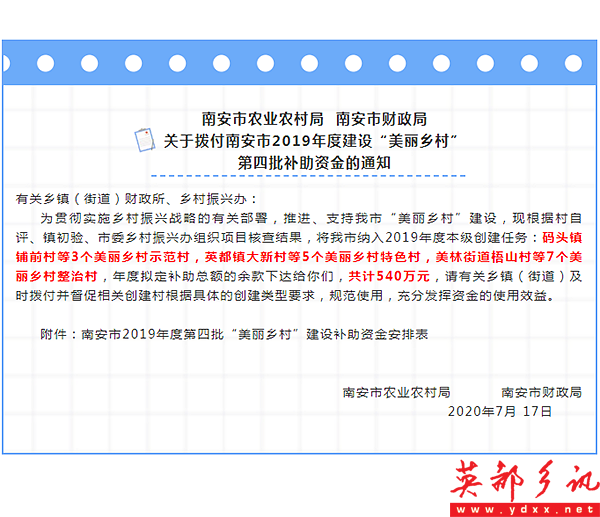Image resolution: width=600 pixels, height=517 pixels.
Task: Click the signature '南安市农业农村局' at bottom
Action: (x=396, y=392)
